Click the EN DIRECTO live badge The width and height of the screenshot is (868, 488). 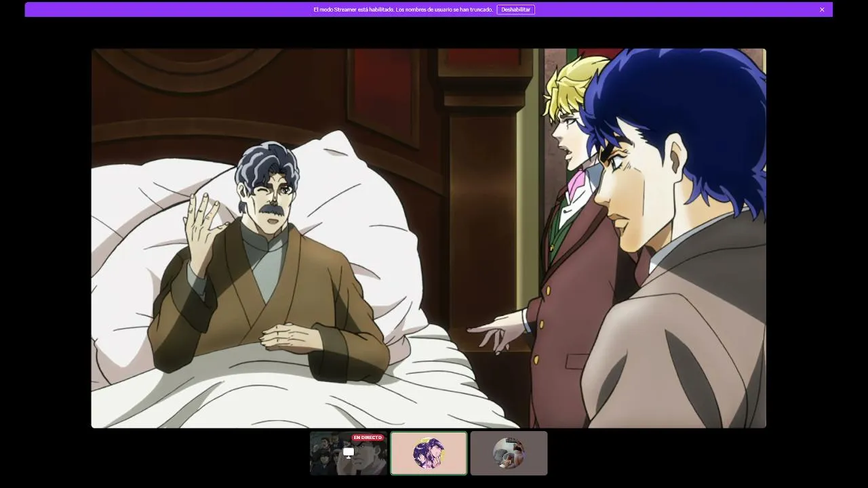pyautogui.click(x=368, y=438)
